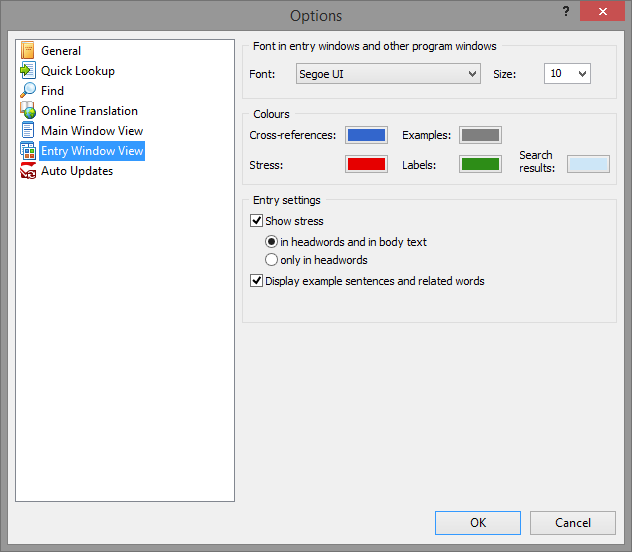The width and height of the screenshot is (632, 552).
Task: Open the Font dropdown showing Segoe UI
Action: coord(389,74)
